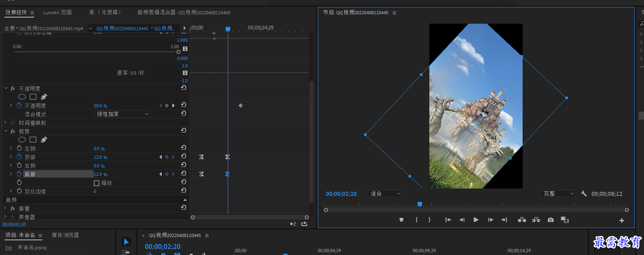Export frame with camera icon
The image size is (644, 255).
pos(551,220)
